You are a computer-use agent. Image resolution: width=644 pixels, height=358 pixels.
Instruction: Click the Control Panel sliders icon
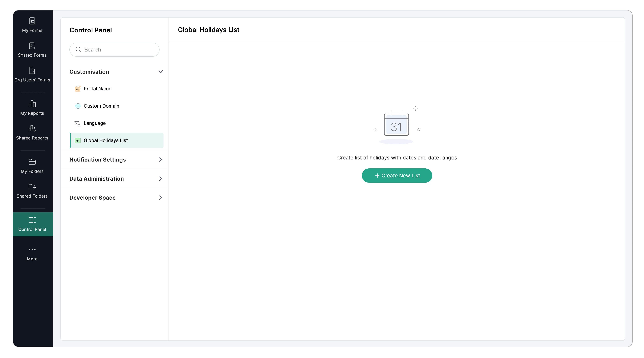32,220
